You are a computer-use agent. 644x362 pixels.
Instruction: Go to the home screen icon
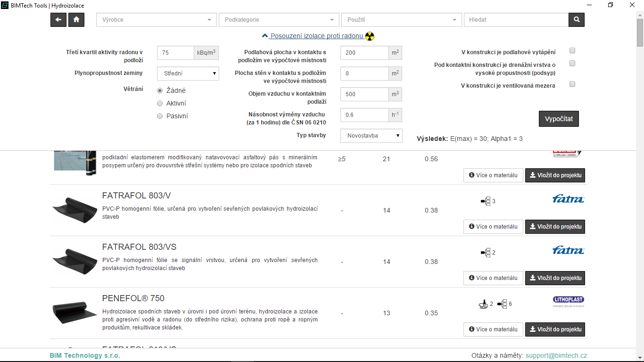click(76, 20)
